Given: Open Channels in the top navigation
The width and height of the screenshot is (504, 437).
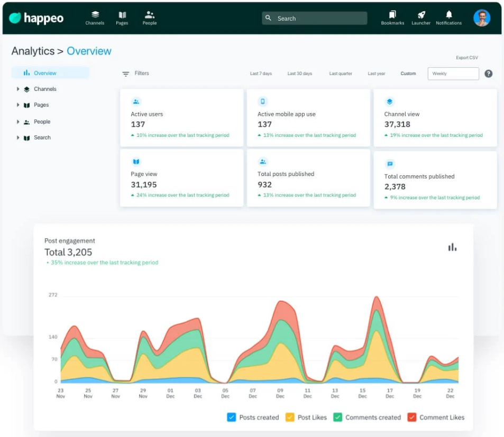Looking at the screenshot, I should pos(95,18).
